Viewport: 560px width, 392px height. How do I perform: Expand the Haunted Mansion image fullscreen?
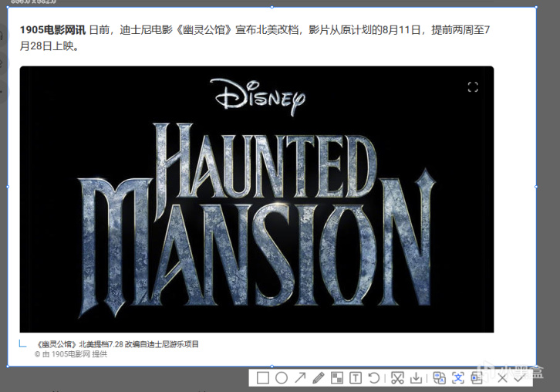pyautogui.click(x=473, y=87)
